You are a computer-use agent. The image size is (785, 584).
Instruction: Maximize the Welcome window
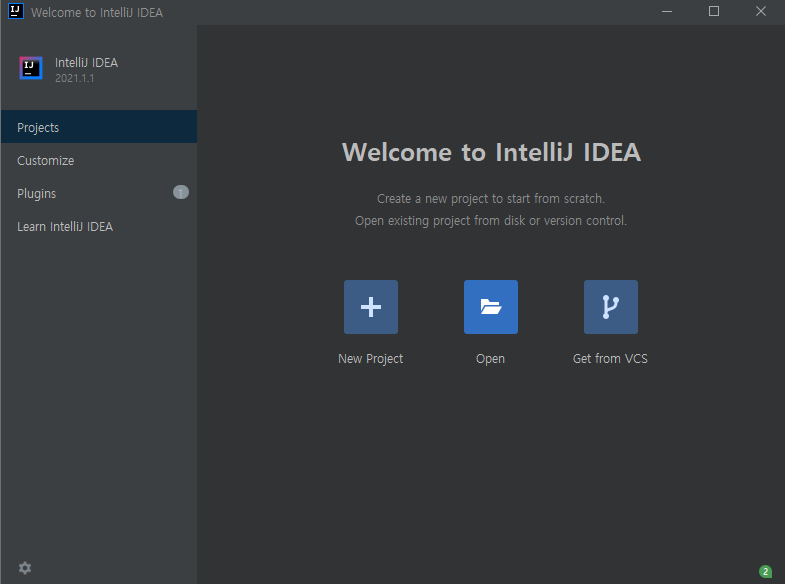714,12
